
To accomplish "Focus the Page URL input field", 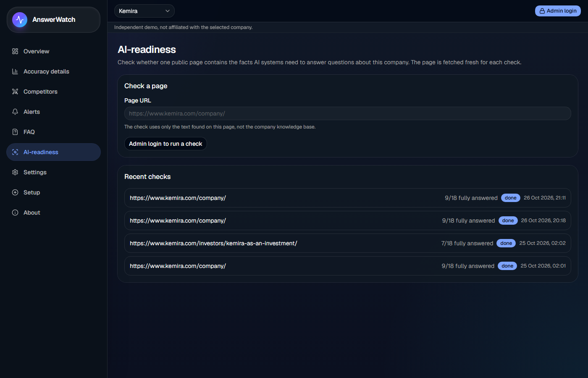I will [347, 113].
